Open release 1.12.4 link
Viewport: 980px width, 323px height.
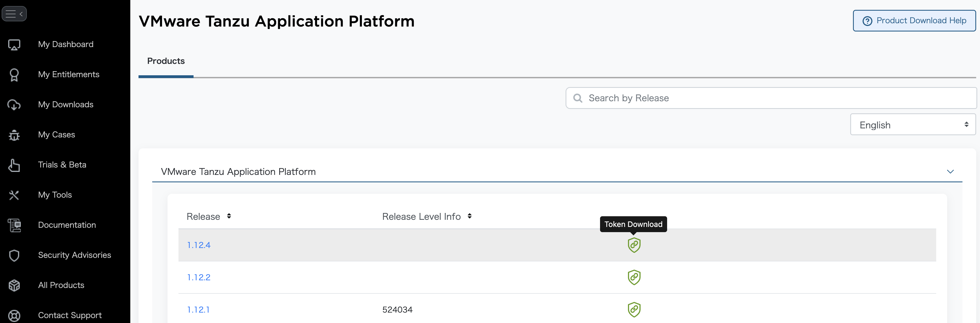198,245
